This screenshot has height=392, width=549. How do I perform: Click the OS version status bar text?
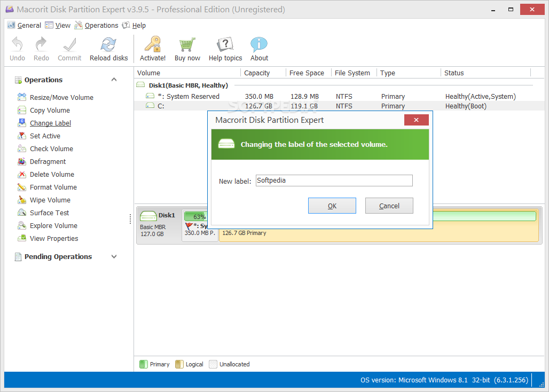click(444, 380)
